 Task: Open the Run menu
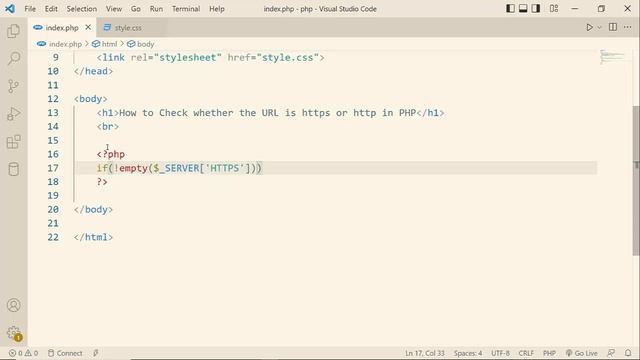click(156, 9)
